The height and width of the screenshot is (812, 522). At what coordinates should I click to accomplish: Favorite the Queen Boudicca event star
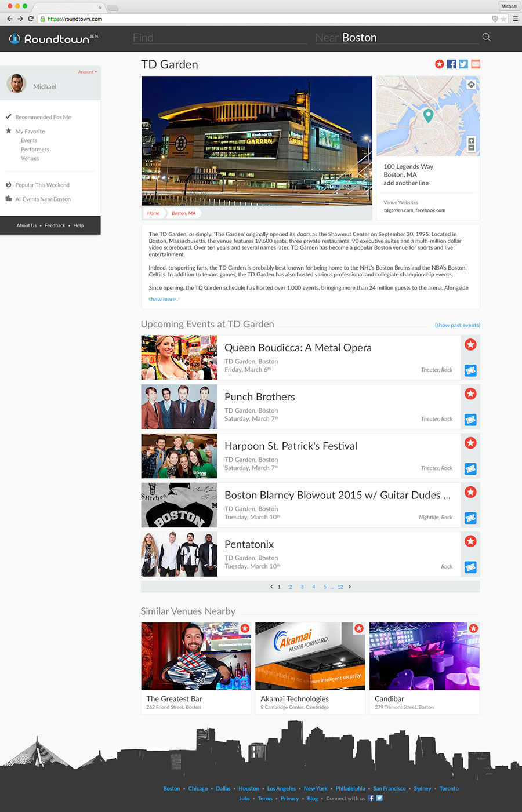(x=470, y=345)
